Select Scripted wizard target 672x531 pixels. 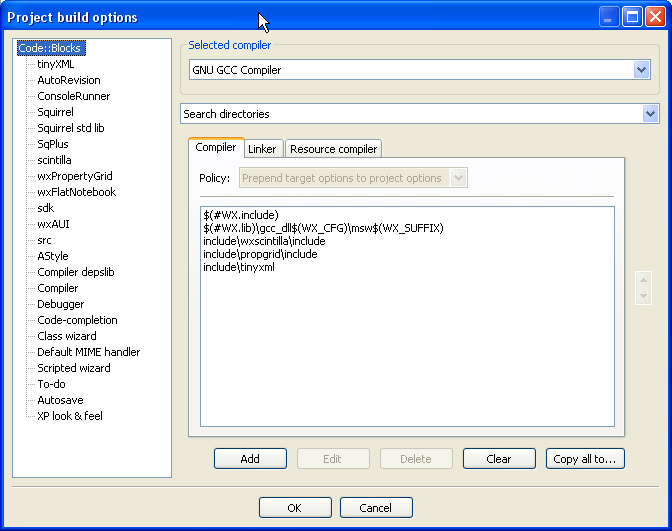point(74,368)
